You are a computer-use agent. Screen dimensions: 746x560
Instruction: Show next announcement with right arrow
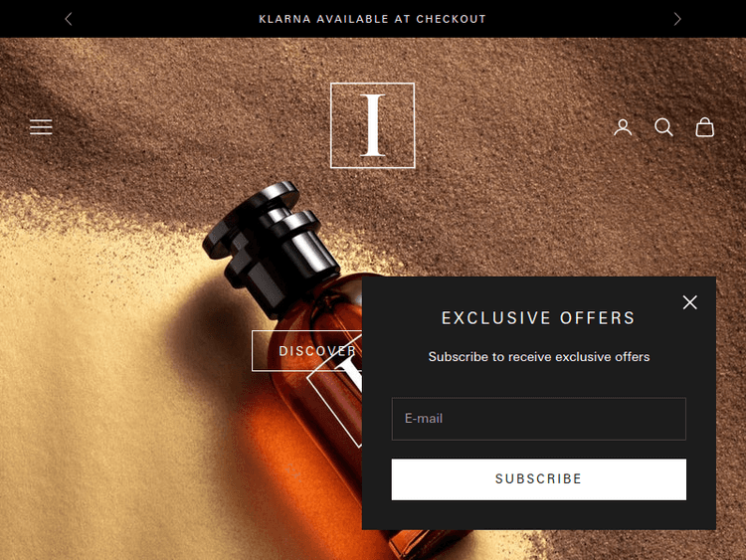[677, 19]
